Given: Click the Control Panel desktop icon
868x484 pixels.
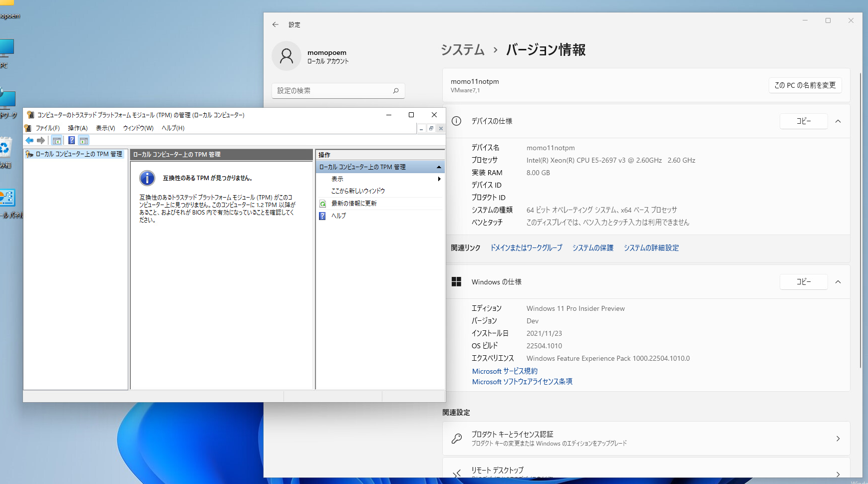Looking at the screenshot, I should click(x=7, y=198).
